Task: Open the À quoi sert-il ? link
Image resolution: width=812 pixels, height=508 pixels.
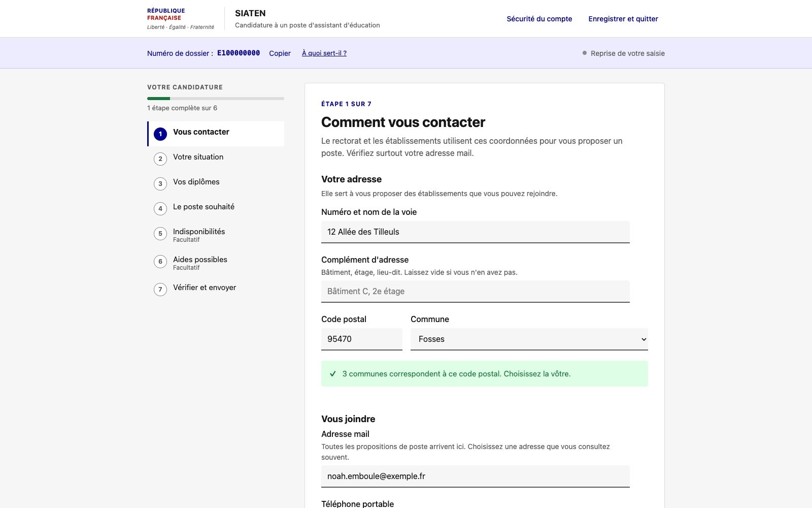Action: (324, 53)
